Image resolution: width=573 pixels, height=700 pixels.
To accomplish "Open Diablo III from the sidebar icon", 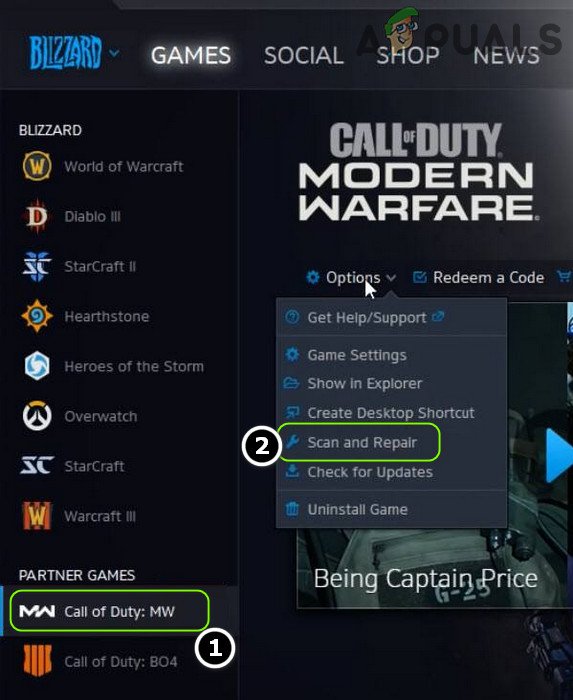I will (x=37, y=217).
